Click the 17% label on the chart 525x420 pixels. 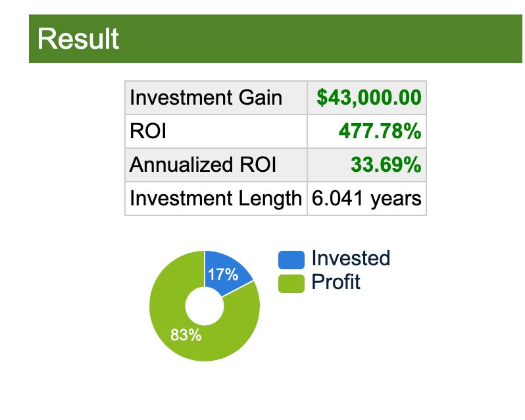click(223, 275)
